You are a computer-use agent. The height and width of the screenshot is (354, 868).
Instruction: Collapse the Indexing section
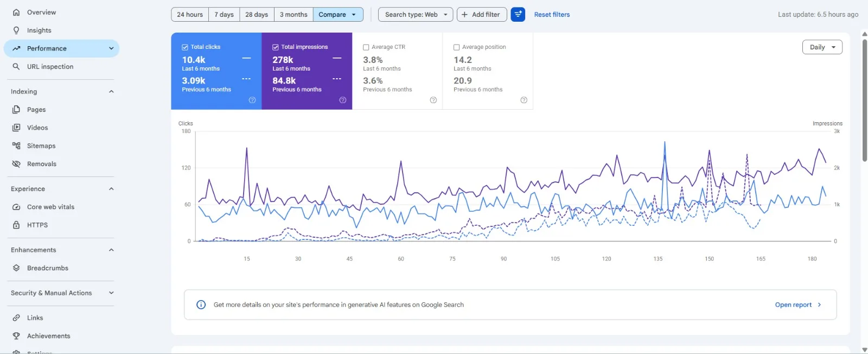(111, 91)
